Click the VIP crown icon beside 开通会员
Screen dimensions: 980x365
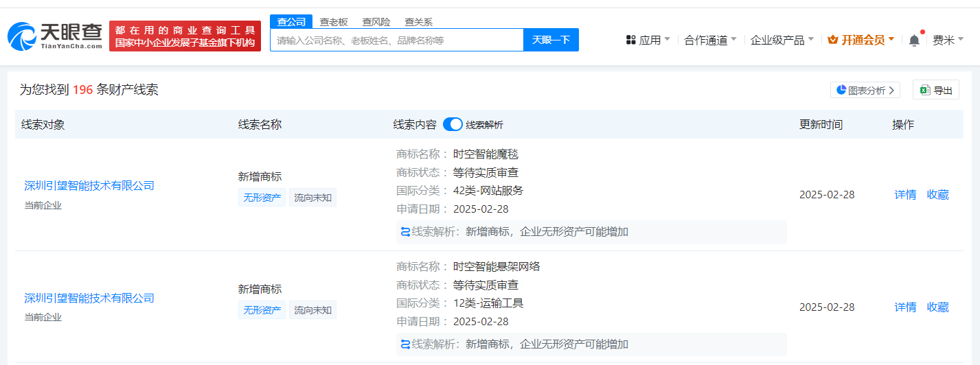pos(832,40)
